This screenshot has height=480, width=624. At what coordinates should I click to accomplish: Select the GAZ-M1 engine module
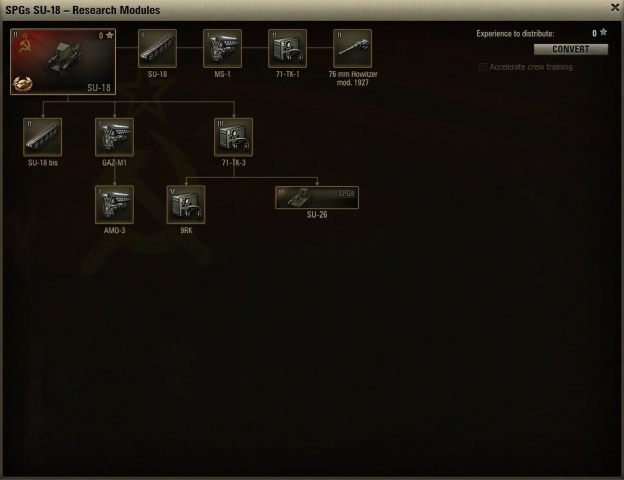[115, 137]
